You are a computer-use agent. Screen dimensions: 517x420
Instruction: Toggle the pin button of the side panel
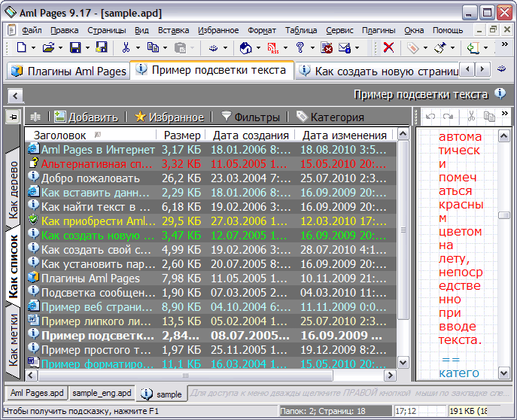(14, 117)
